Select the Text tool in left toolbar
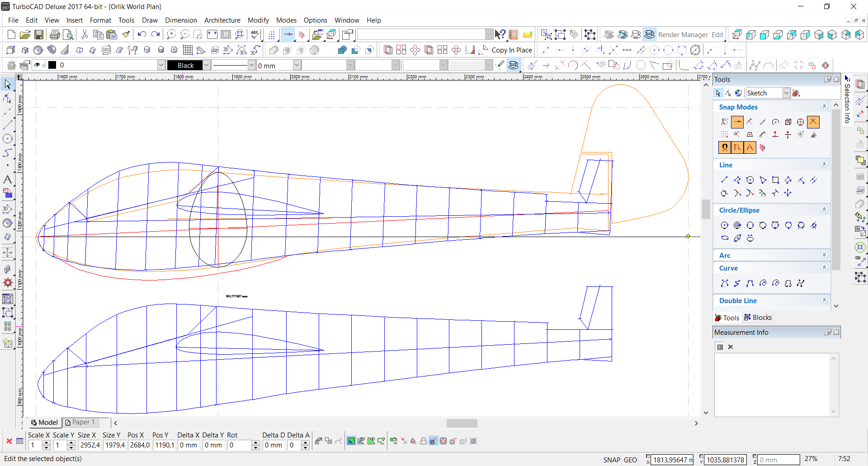868x466 pixels. [x=8, y=180]
